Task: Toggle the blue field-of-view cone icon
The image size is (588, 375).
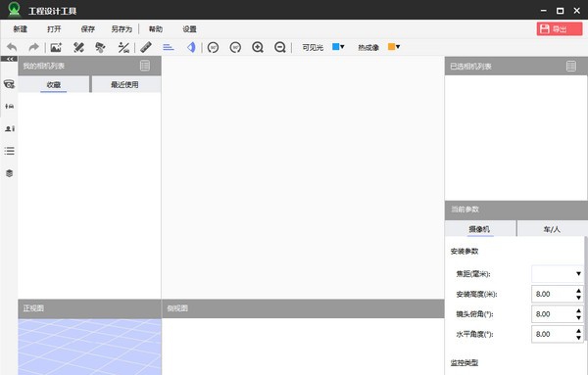Action: [191, 47]
